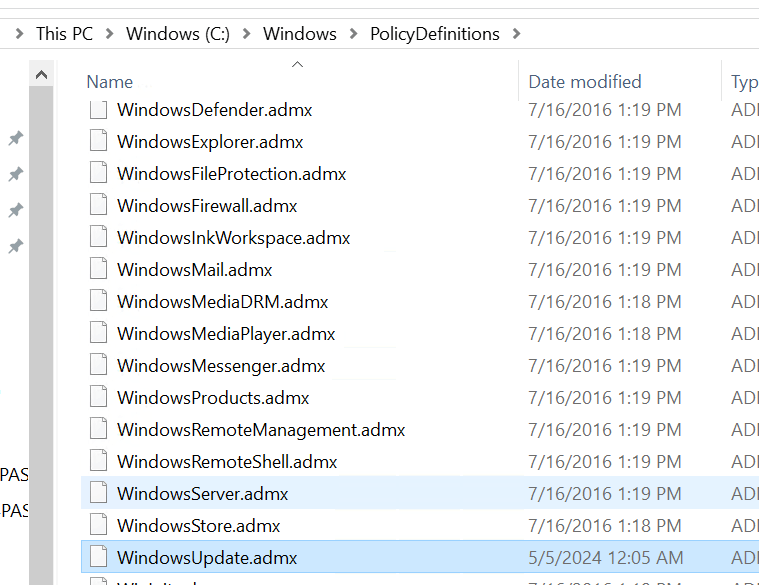Select the WindowsRemoteManagement.admx file name

point(261,429)
